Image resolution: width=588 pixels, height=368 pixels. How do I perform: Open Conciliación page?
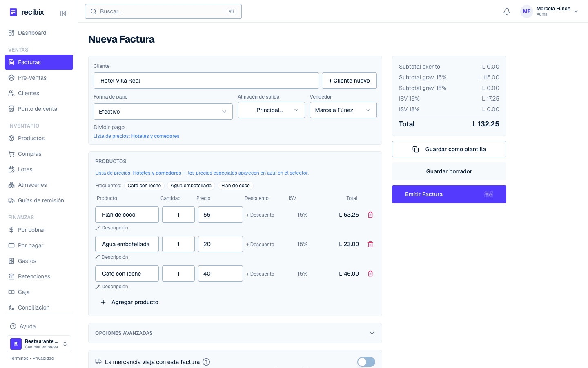[39, 307]
